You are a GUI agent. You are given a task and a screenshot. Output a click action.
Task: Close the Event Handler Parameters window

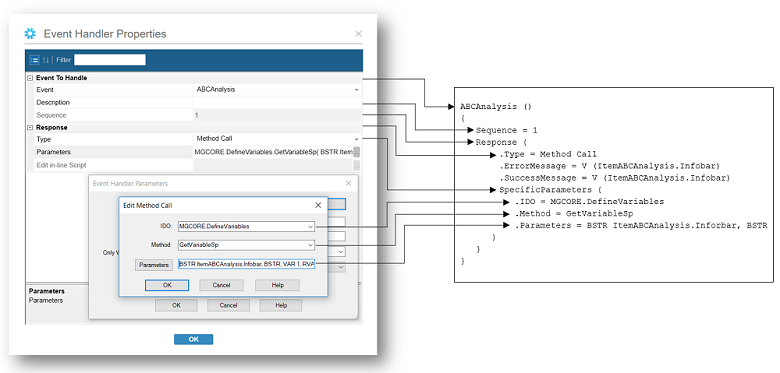click(x=349, y=183)
